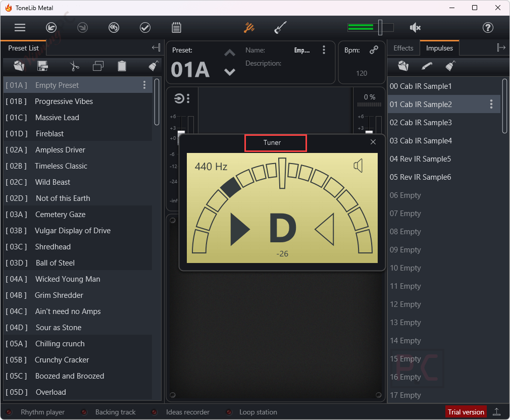The height and width of the screenshot is (420, 510).
Task: Select Vulgar Display of Drive preset
Action: (78, 231)
